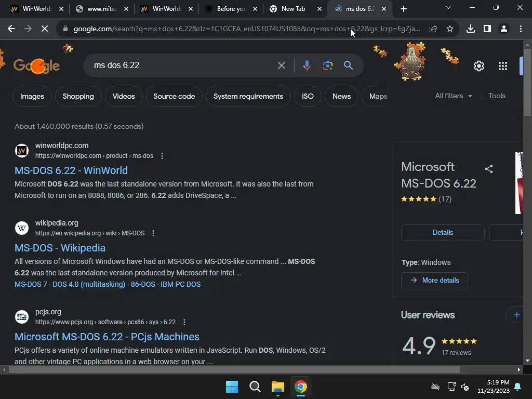
Task: Open MS-DOS - Wikipedia result
Action: (60, 248)
